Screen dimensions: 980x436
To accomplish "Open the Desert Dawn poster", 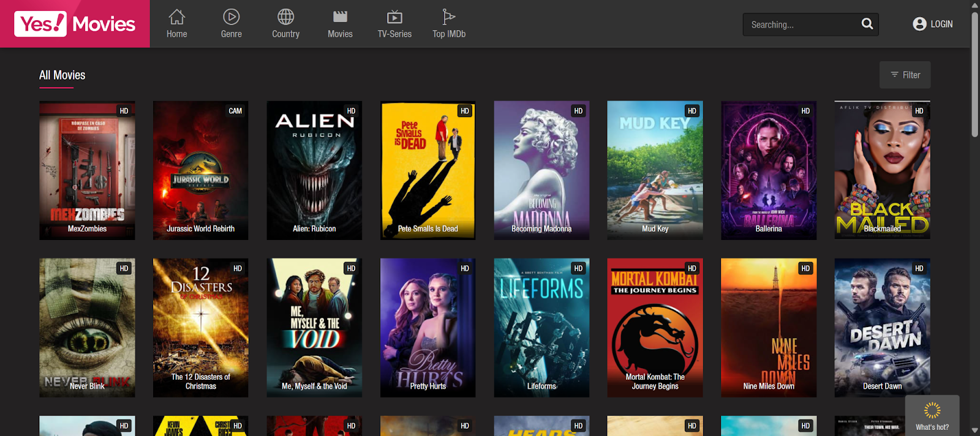I will coord(882,328).
